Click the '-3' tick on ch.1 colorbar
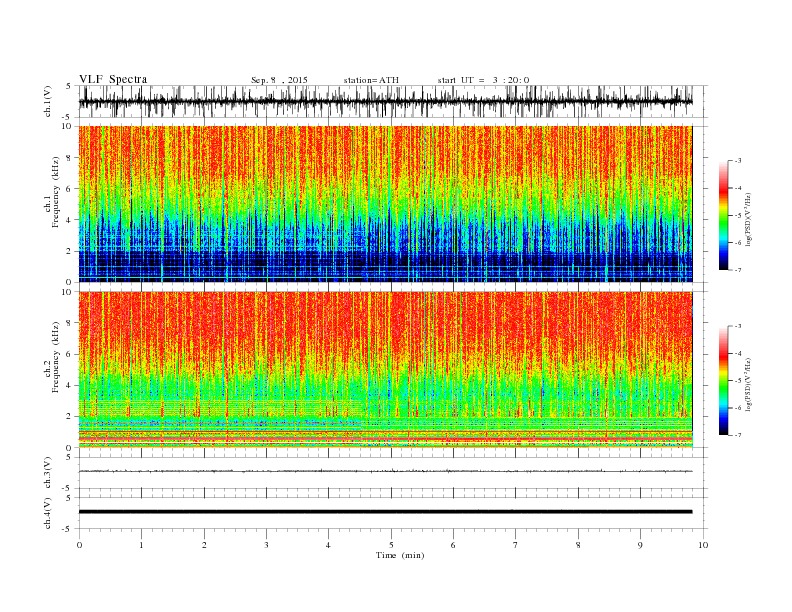Viewport: 792px width, 612px height. click(738, 161)
